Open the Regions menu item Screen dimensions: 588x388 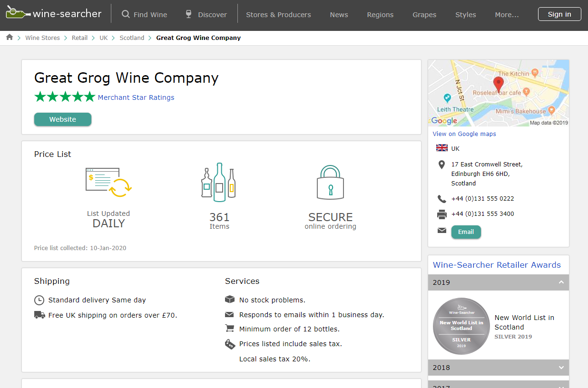click(380, 15)
